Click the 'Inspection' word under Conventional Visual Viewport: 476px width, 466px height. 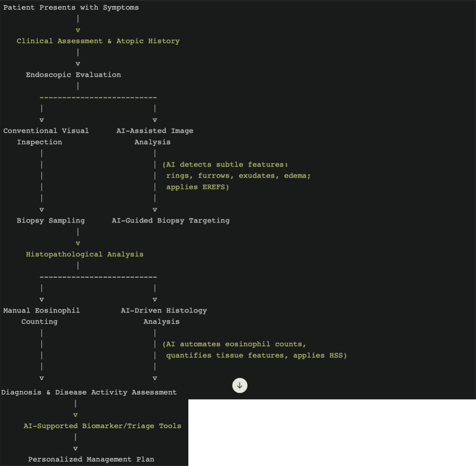click(x=39, y=142)
